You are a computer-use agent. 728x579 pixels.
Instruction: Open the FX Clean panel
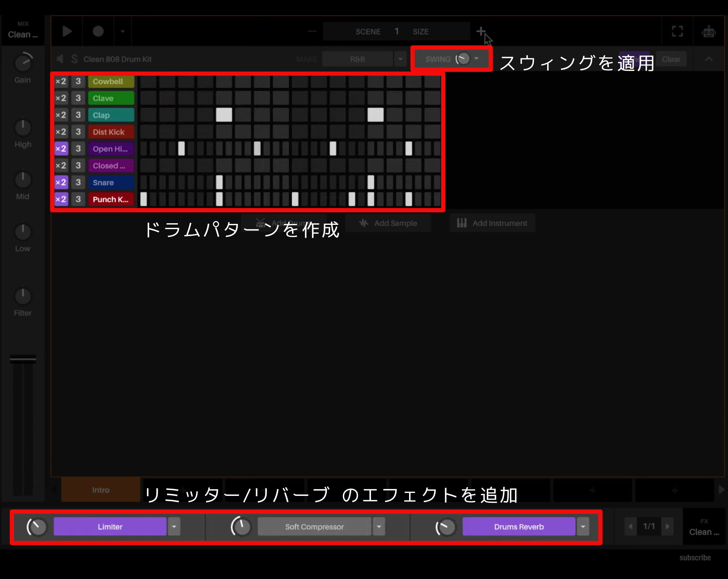tap(704, 526)
